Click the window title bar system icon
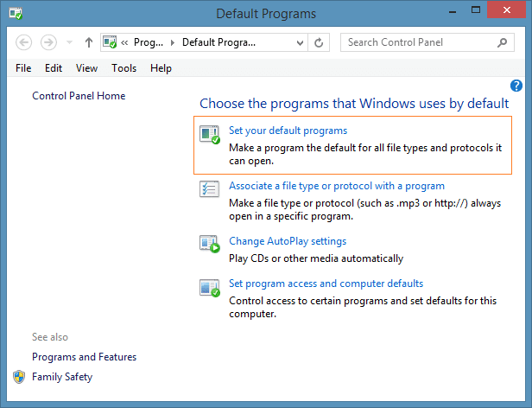 pyautogui.click(x=16, y=14)
